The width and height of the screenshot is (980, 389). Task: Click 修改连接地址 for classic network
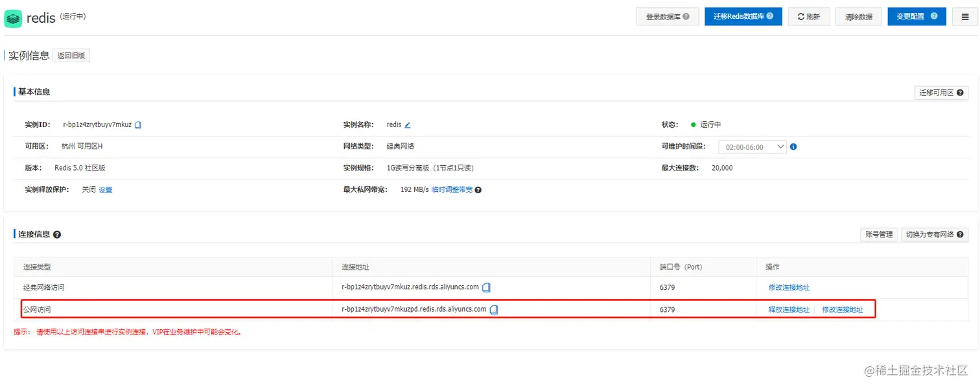(x=789, y=287)
